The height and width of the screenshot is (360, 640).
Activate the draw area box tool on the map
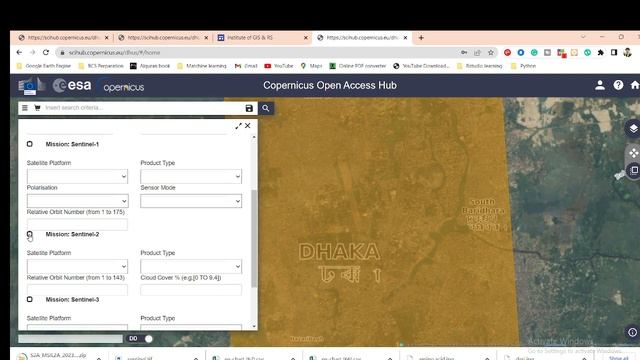tap(634, 170)
